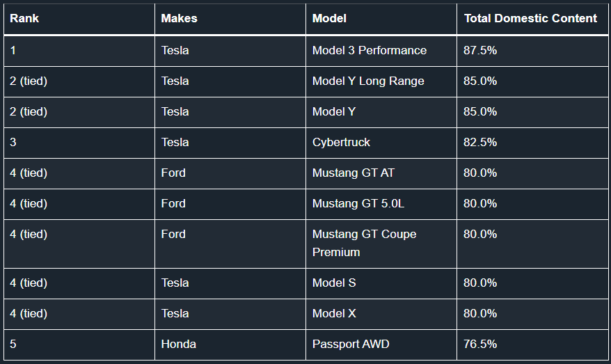Click the Honda make cell
Screen dimensions: 611x364
coord(230,345)
